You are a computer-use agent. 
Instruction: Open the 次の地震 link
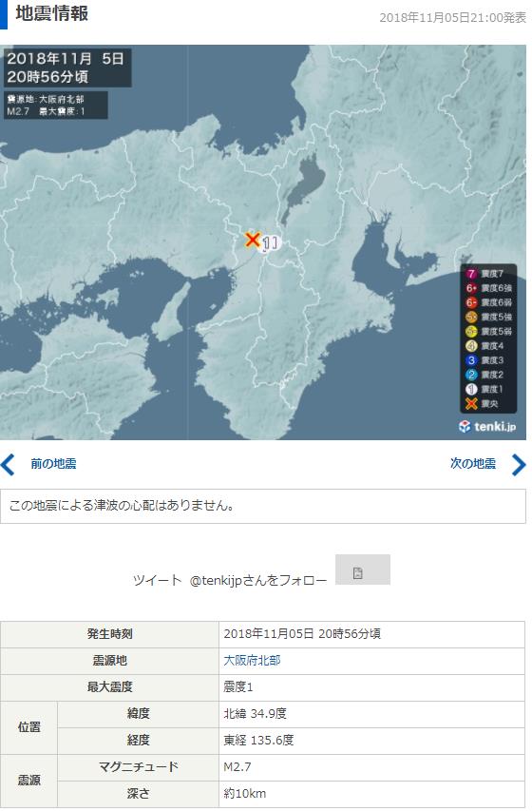(x=473, y=463)
